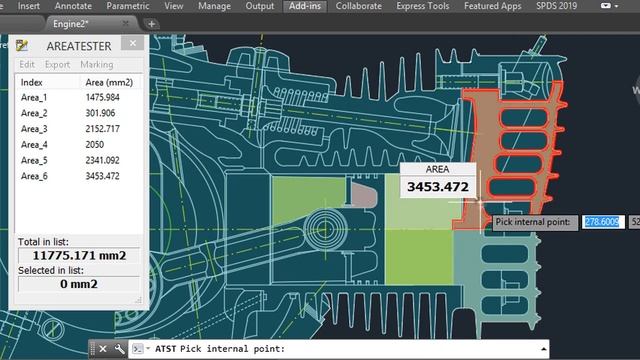Click the 2341.092 area value
This screenshot has width=640, height=360.
pyautogui.click(x=102, y=160)
